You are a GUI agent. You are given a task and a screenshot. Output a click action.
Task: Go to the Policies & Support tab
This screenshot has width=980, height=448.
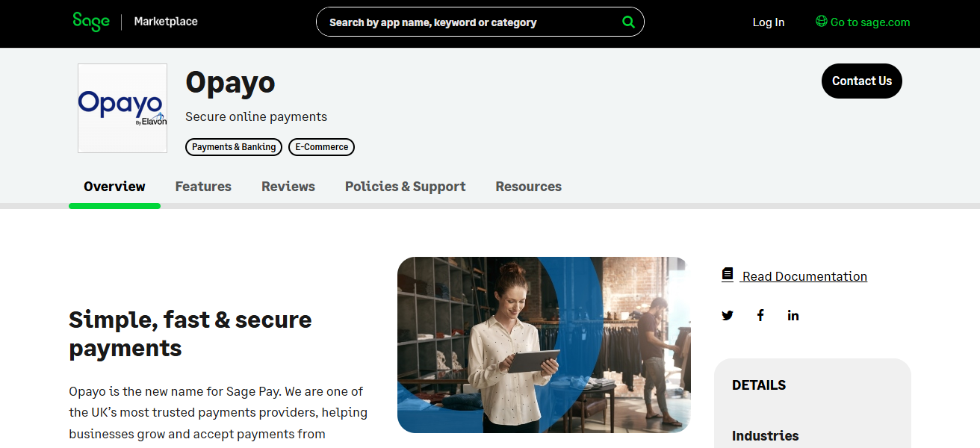click(406, 187)
